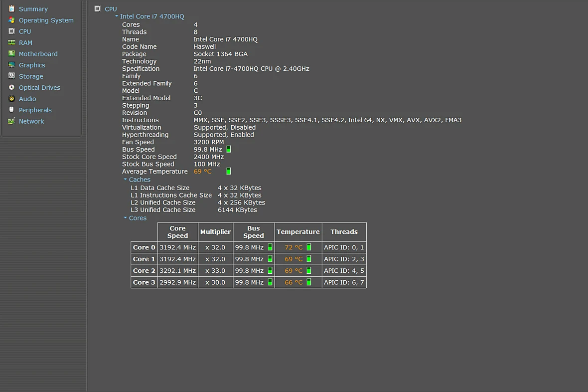Click Core 3 temperature green indicator
Screen dimensions: 588x392
pos(309,282)
